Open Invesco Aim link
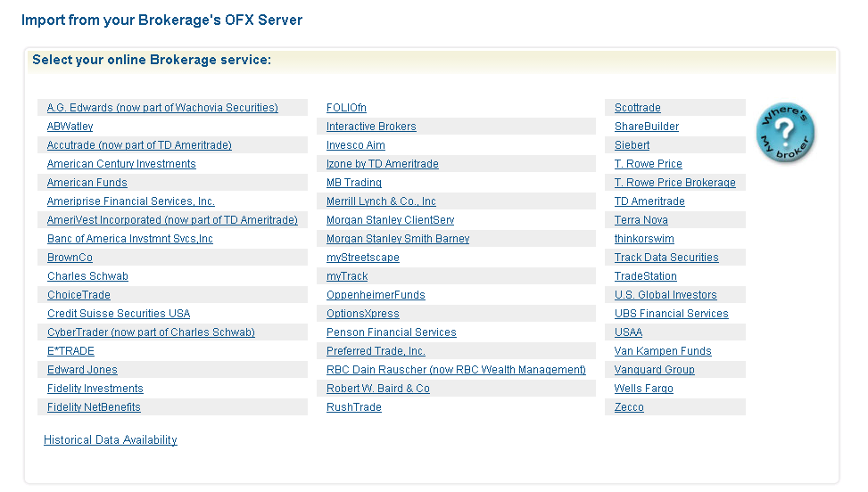The image size is (868, 492). pyautogui.click(x=355, y=145)
